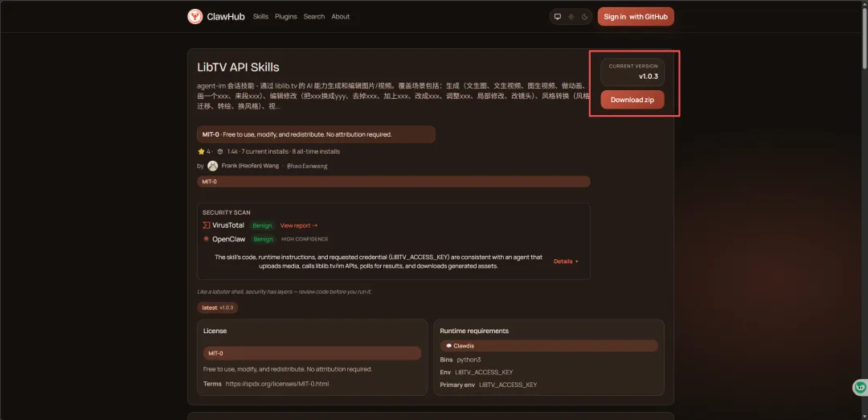The width and height of the screenshot is (868, 420).
Task: Open the Skills menu
Action: coord(260,17)
